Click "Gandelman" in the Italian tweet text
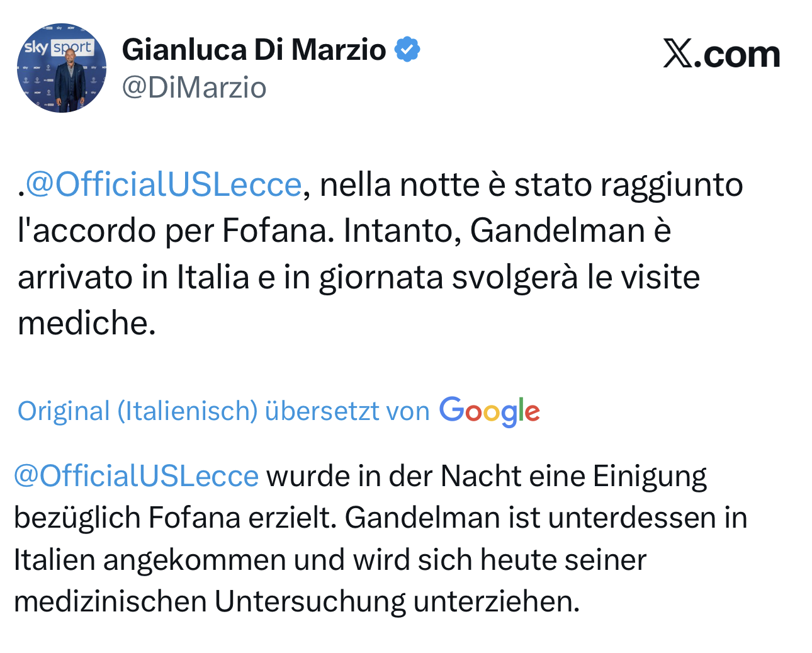The image size is (812, 653). 557,230
